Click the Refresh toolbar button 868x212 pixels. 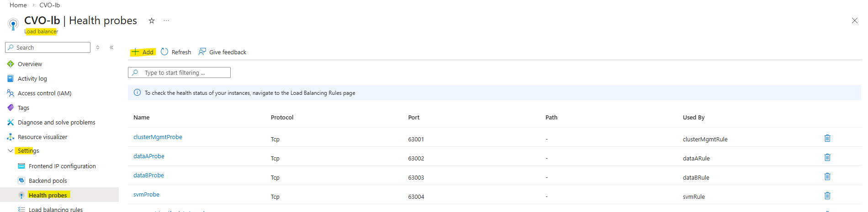[176, 52]
